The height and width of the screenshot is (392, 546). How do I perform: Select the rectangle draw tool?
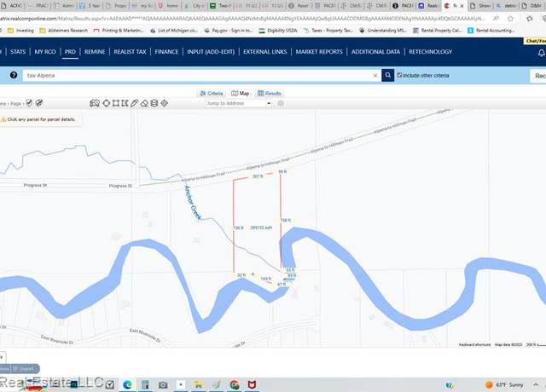click(116, 103)
